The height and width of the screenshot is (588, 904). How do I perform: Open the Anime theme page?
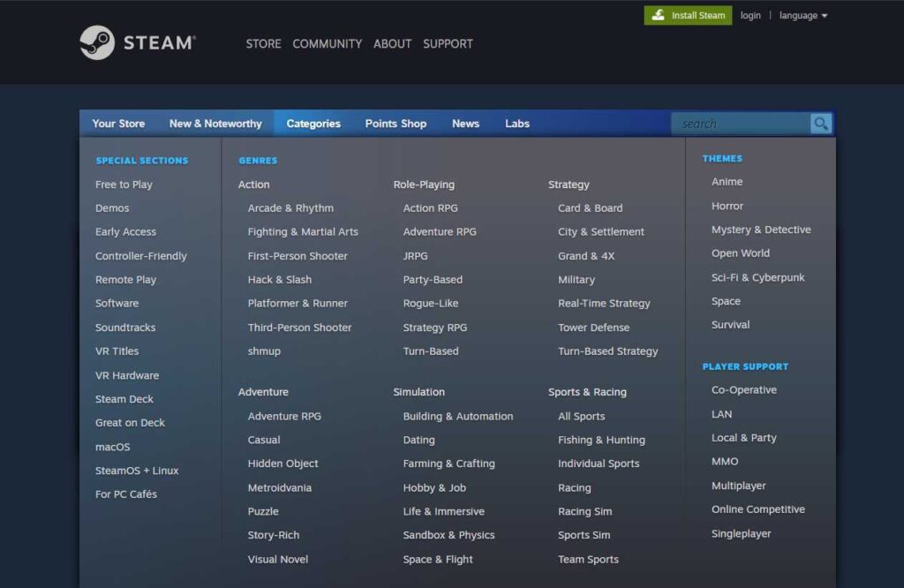point(727,181)
